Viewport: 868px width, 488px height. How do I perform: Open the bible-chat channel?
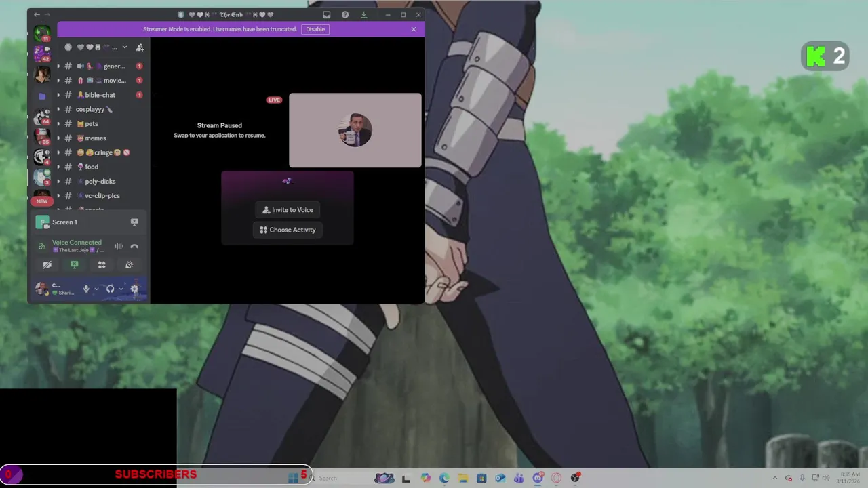[x=100, y=95]
